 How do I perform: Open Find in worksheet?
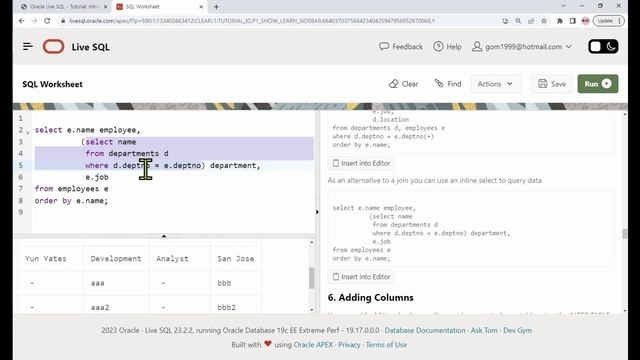pyautogui.click(x=448, y=84)
